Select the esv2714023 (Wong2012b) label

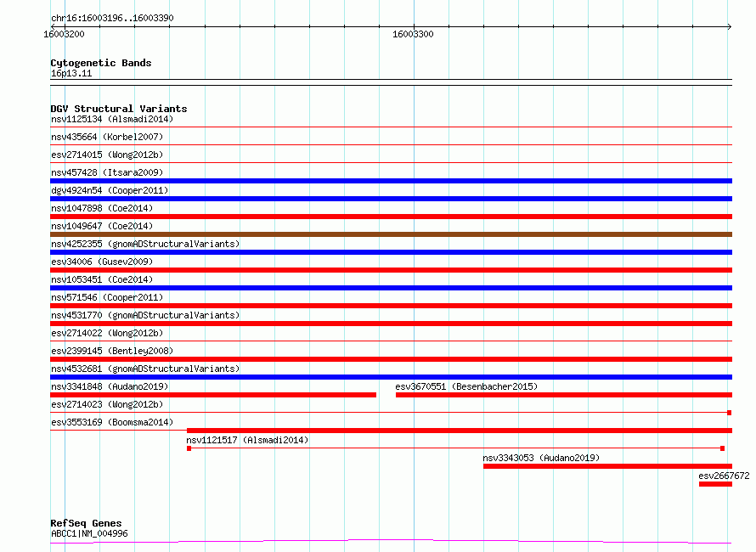click(x=107, y=404)
